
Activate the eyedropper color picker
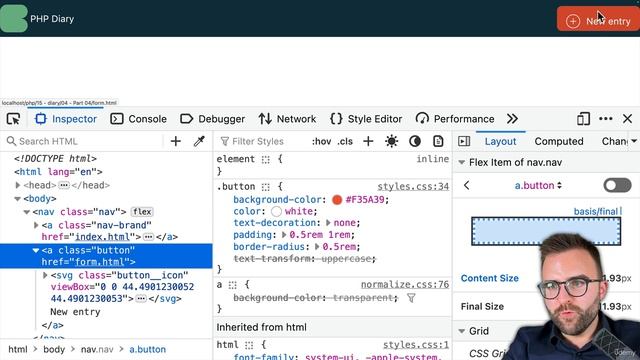[x=199, y=141]
